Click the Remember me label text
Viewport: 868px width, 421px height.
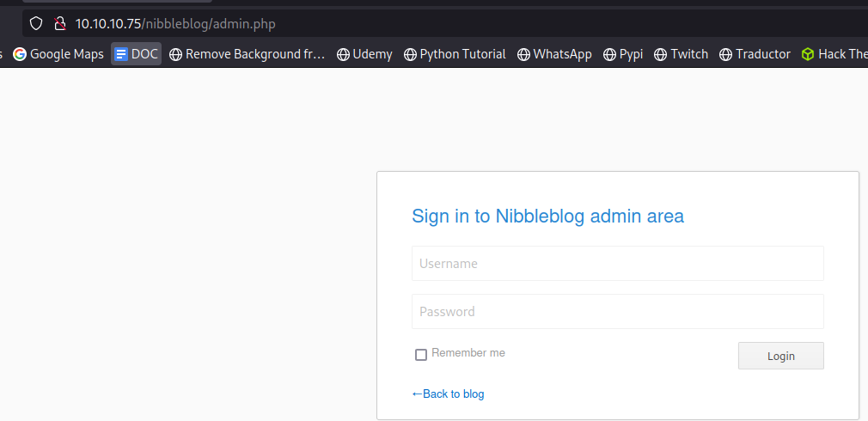click(x=468, y=353)
